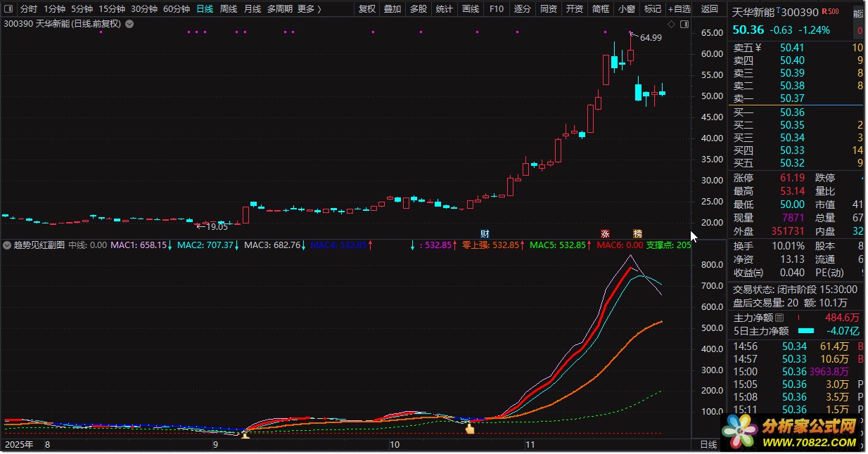The width and height of the screenshot is (868, 454).
Task: Select the 买一 50.36 bid row
Action: pos(797,112)
